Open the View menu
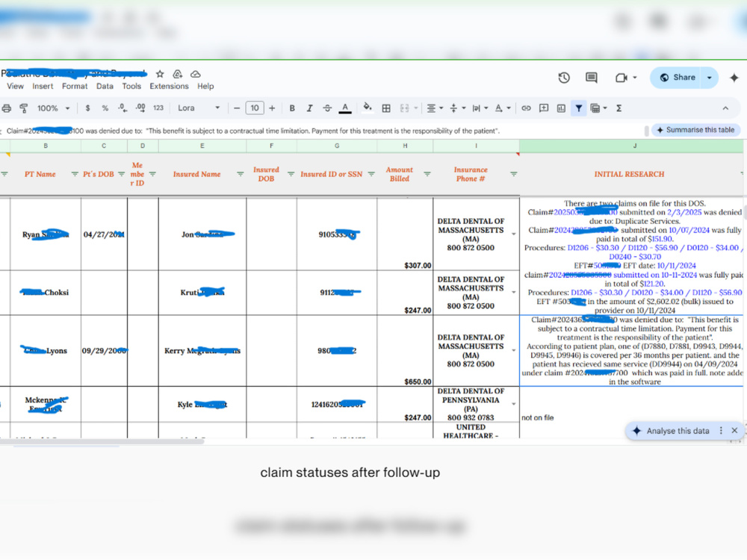Screen dimensions: 747x560 (x=15, y=86)
